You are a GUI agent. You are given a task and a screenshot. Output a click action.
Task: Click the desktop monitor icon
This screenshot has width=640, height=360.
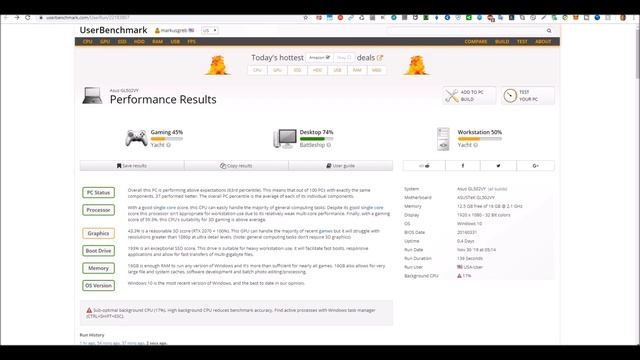point(284,139)
